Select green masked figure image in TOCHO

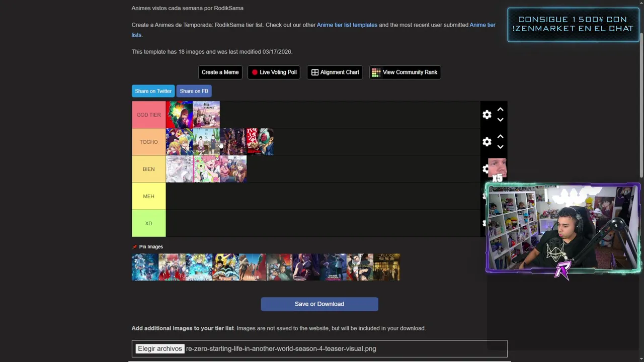coord(260,142)
